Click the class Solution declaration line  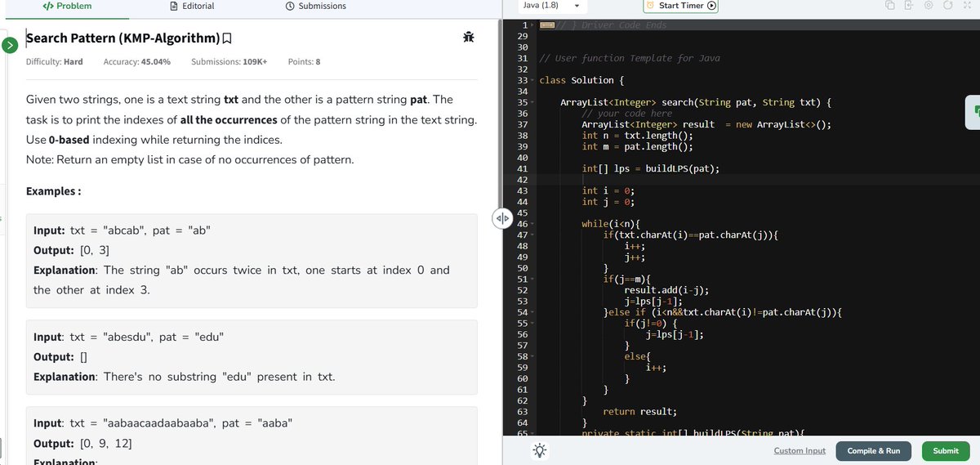pyautogui.click(x=581, y=81)
